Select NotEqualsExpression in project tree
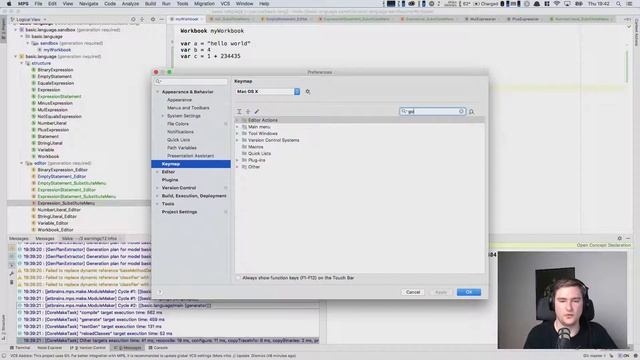This screenshot has height=360, width=640. point(59,116)
